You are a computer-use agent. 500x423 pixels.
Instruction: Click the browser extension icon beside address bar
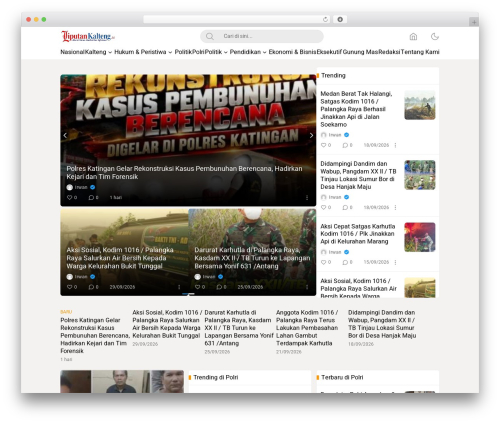coord(340,20)
